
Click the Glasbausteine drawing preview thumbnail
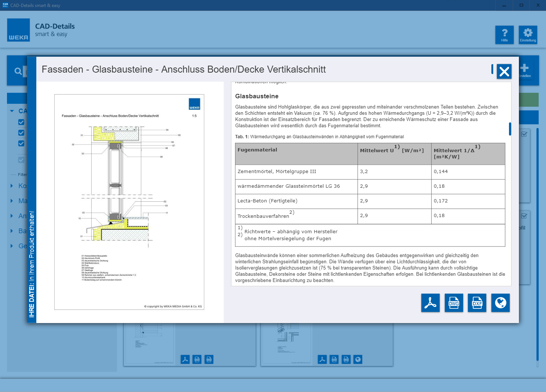coord(129,202)
